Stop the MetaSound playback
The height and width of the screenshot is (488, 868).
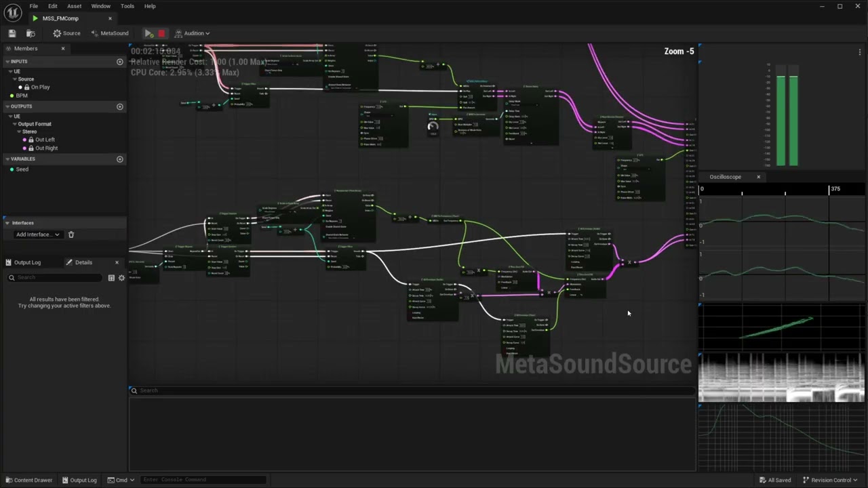point(161,33)
